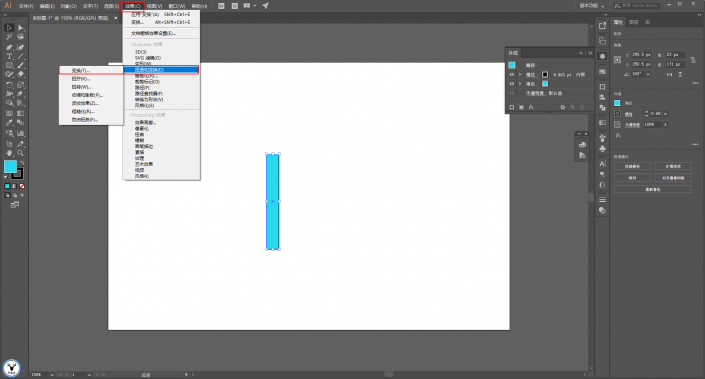This screenshot has width=705, height=379.
Task: Select the Rotate tool
Action: (9, 85)
